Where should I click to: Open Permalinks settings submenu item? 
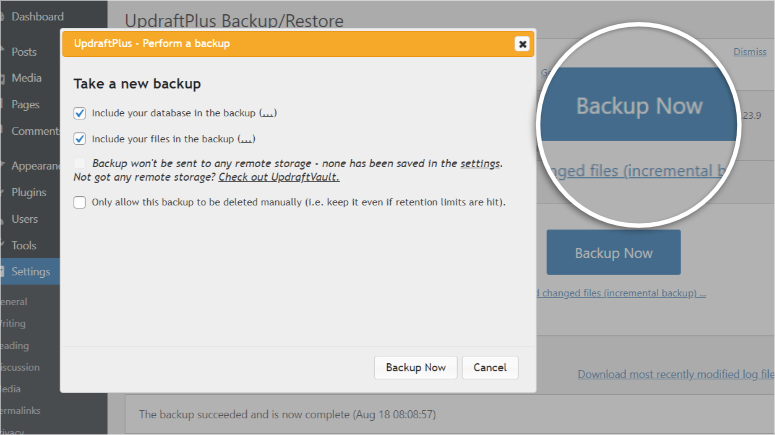(20, 411)
